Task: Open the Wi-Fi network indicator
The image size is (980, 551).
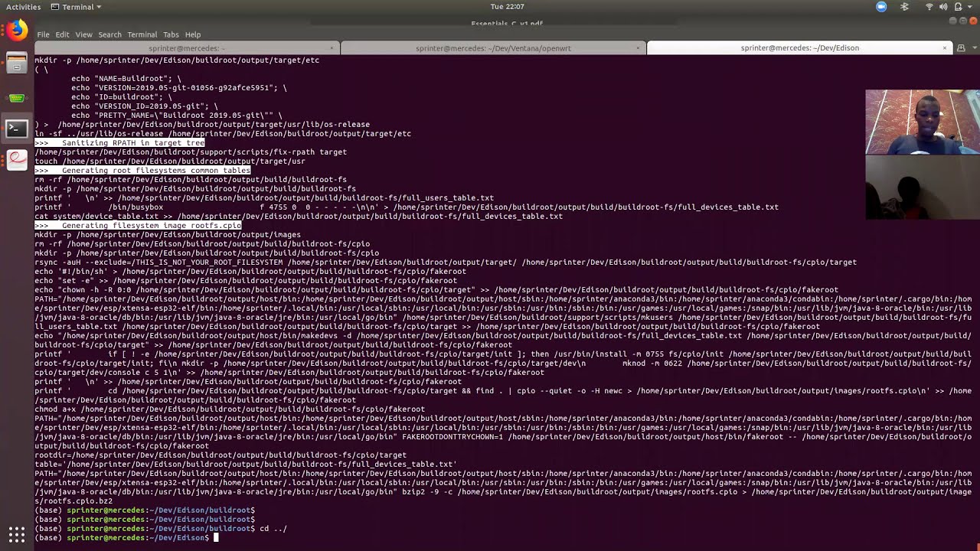Action: [x=929, y=7]
